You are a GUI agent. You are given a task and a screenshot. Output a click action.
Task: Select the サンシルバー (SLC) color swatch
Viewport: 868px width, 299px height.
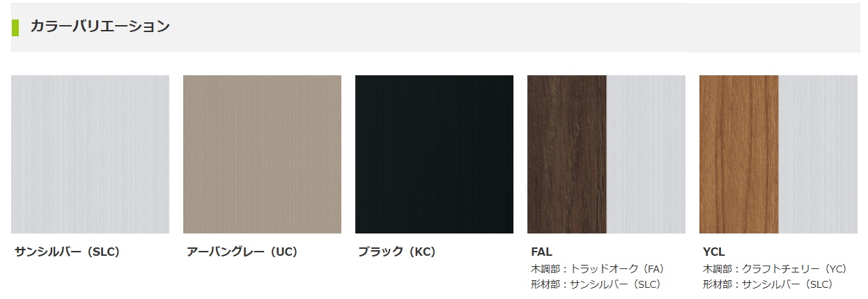pyautogui.click(x=90, y=154)
